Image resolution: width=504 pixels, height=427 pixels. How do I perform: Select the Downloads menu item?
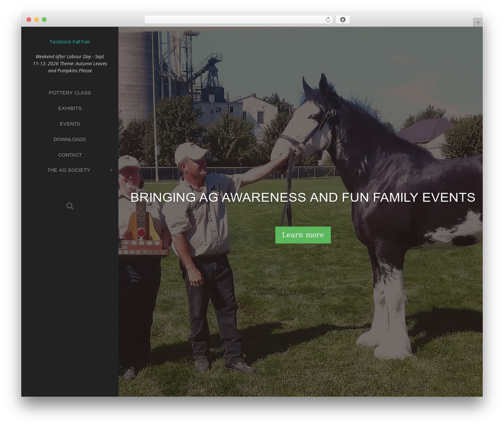click(70, 139)
